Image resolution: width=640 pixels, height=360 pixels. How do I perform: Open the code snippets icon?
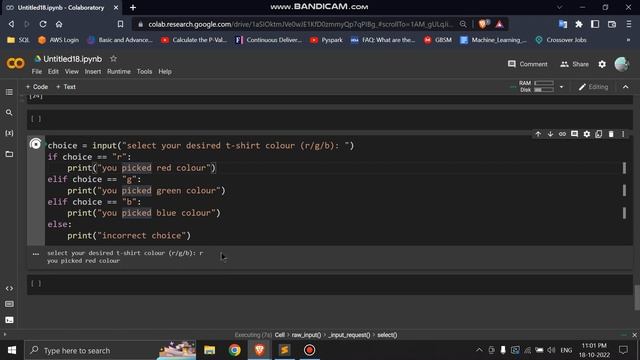[9, 289]
